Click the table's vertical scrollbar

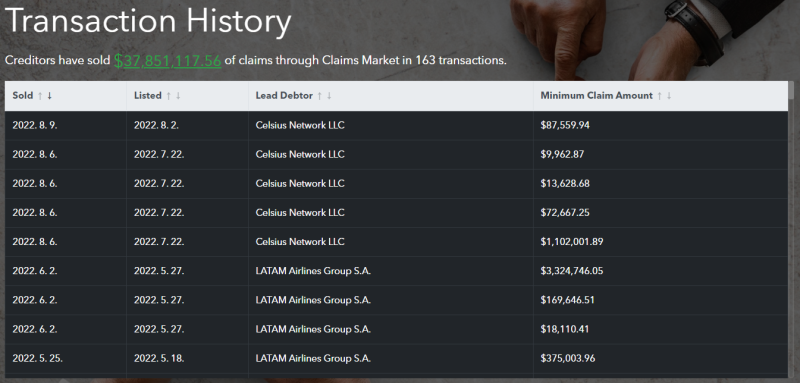click(x=791, y=229)
